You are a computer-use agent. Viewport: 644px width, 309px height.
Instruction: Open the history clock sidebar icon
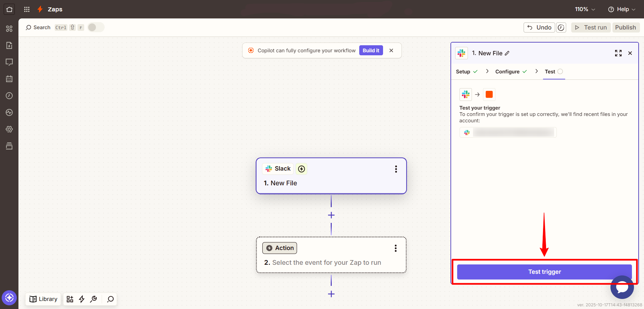coord(9,96)
